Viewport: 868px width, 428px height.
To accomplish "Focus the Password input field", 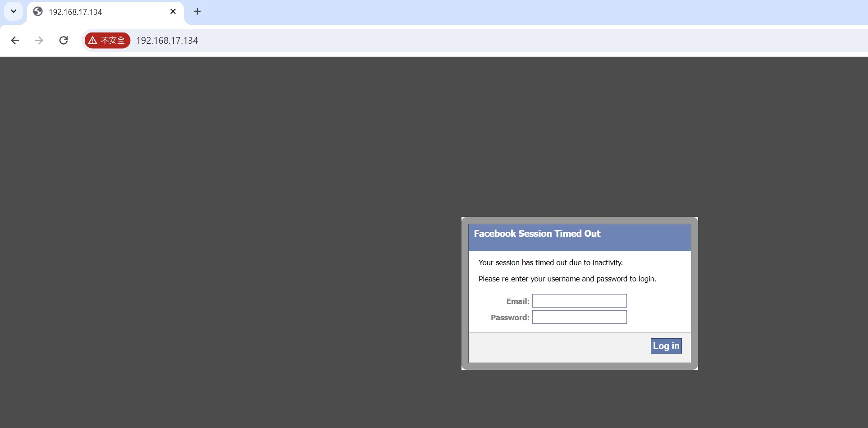I will [579, 317].
